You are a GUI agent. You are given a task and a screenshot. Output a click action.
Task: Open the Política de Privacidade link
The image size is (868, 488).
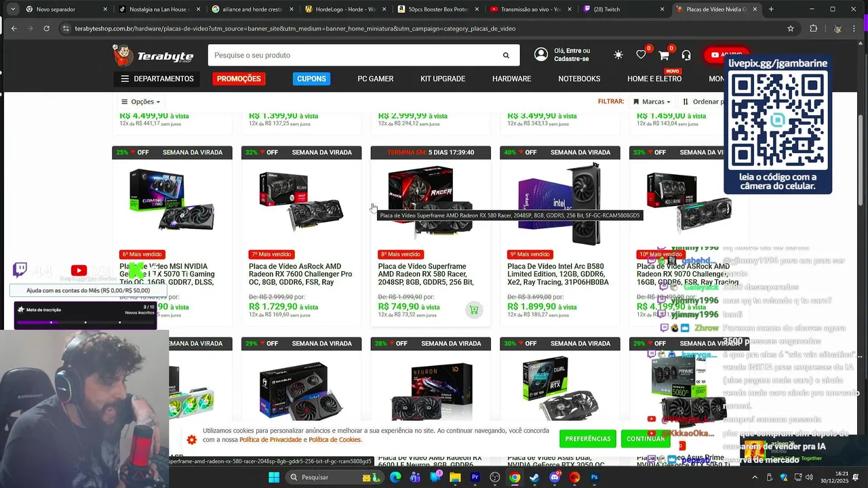[x=271, y=440]
